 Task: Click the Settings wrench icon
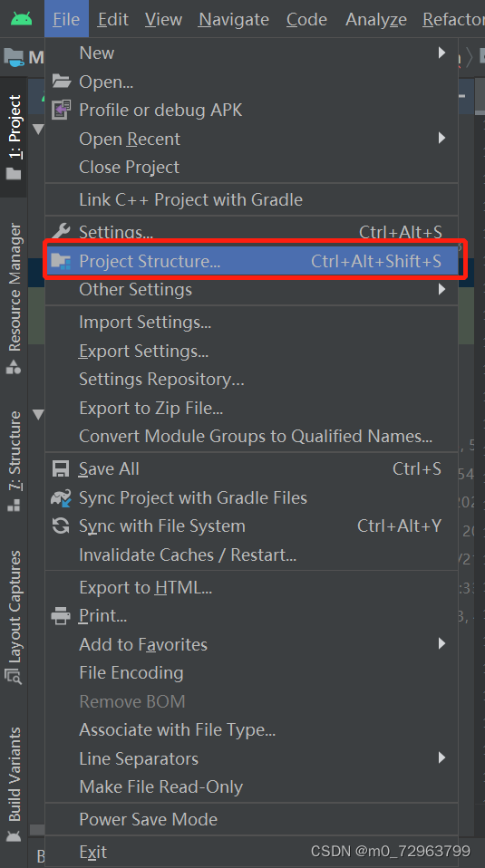(x=61, y=231)
